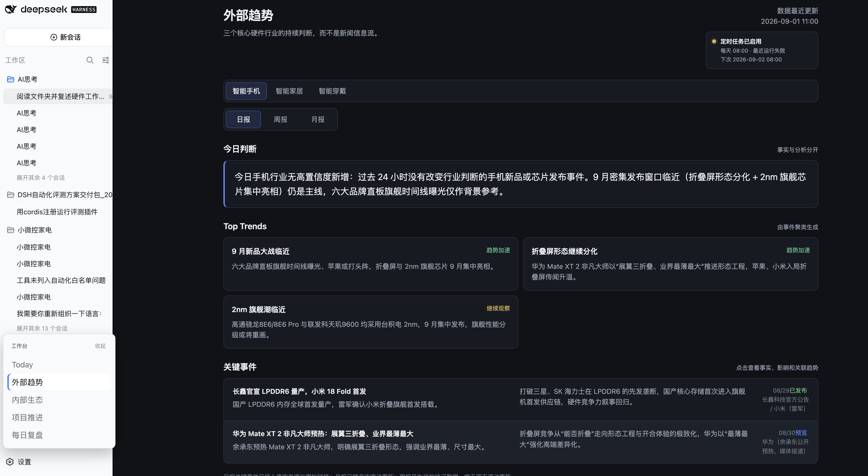The width and height of the screenshot is (868, 476).
Task: Open the 华为 Mate XT 2 非凡大师预热 event row
Action: tap(521, 442)
